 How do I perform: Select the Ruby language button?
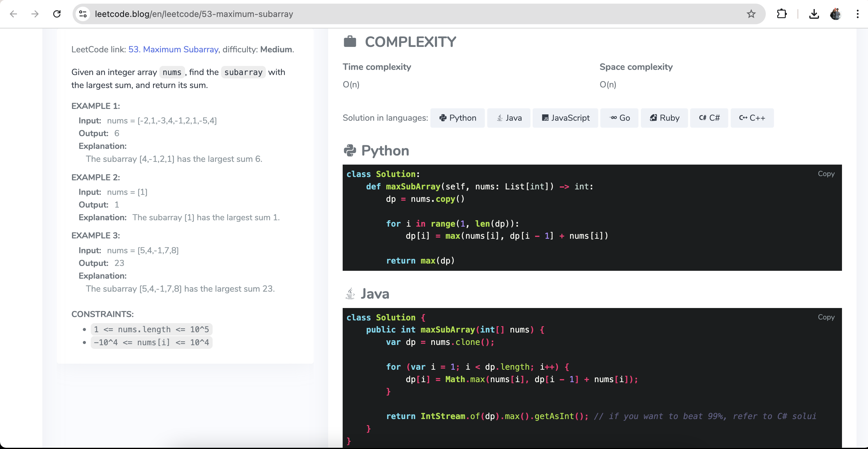(x=664, y=118)
